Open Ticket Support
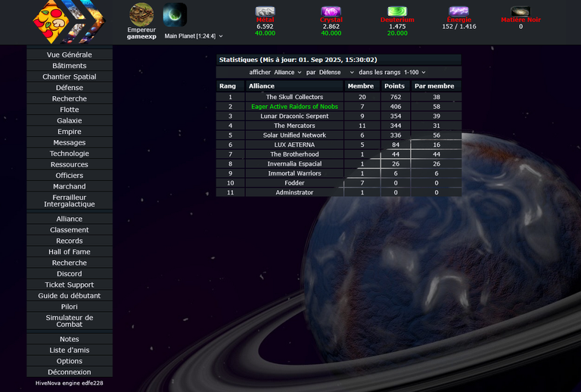This screenshot has height=392, width=581. click(x=70, y=285)
